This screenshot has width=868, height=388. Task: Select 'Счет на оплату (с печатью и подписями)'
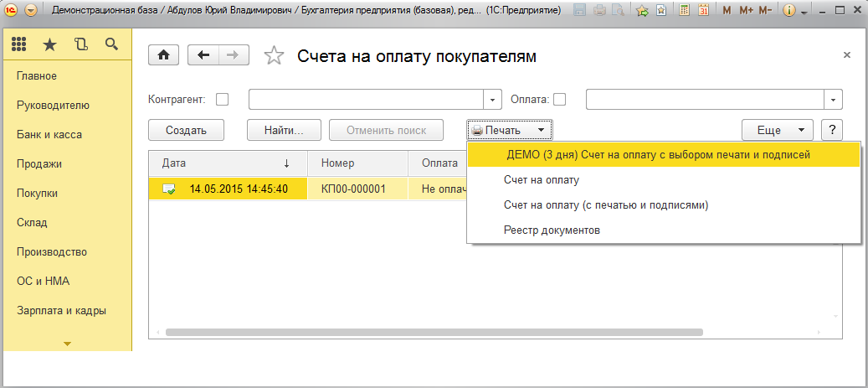pyautogui.click(x=606, y=204)
